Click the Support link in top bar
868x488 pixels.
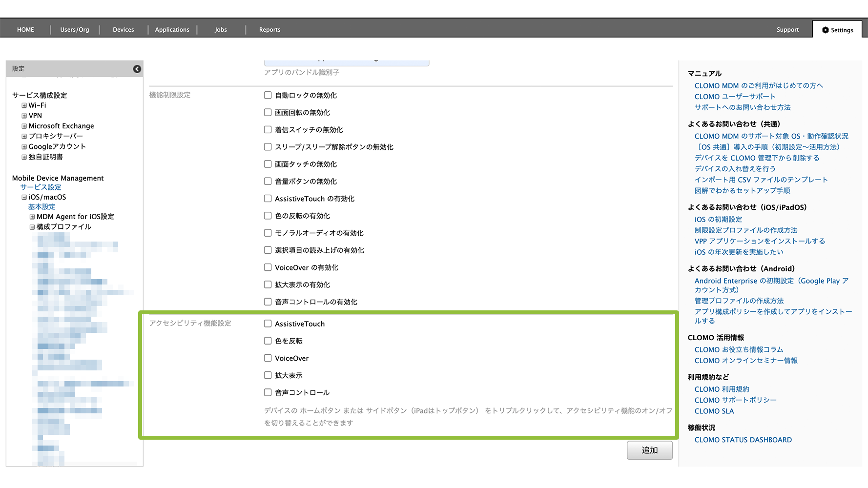(x=787, y=30)
